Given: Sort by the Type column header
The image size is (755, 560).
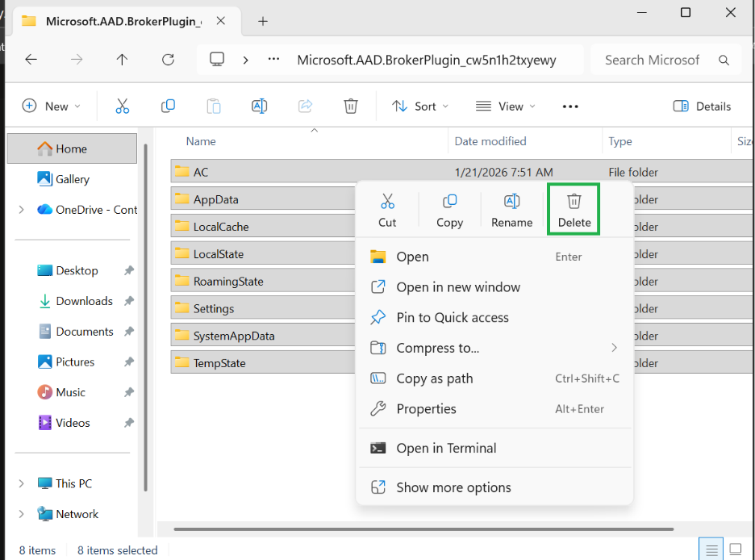Looking at the screenshot, I should click(x=666, y=141).
